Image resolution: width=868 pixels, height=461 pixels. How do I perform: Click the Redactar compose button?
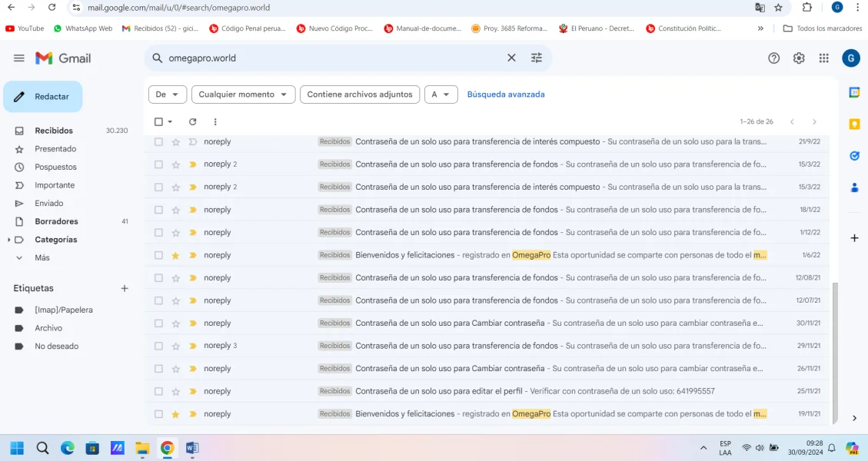pyautogui.click(x=43, y=97)
